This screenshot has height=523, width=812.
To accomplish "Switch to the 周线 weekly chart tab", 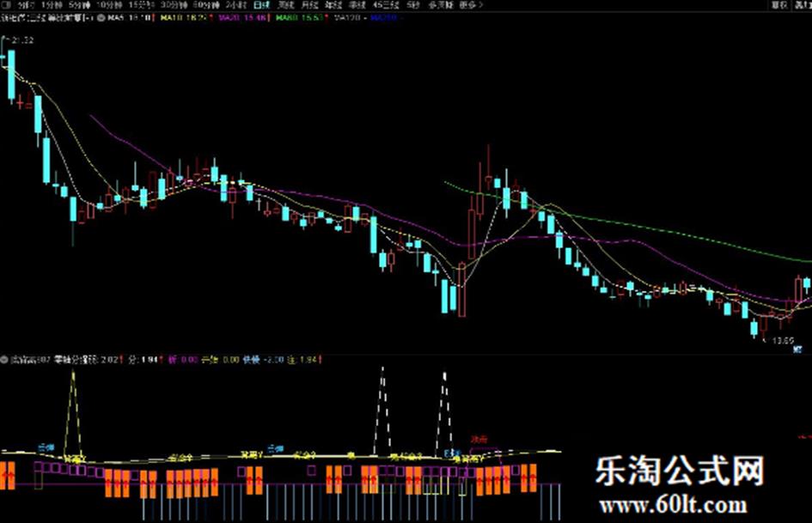I will point(286,5).
